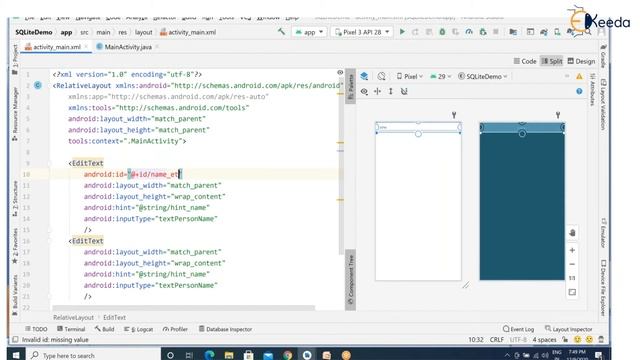This screenshot has height=360, width=640.
Task: Switch editor to Design view
Action: pos(581,61)
